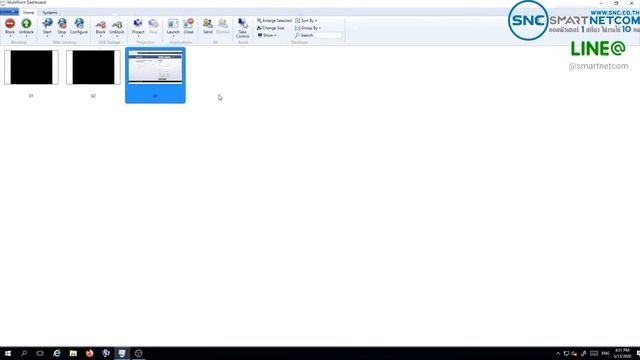Click the desktops Search field
The height and width of the screenshot is (360, 640).
point(328,36)
